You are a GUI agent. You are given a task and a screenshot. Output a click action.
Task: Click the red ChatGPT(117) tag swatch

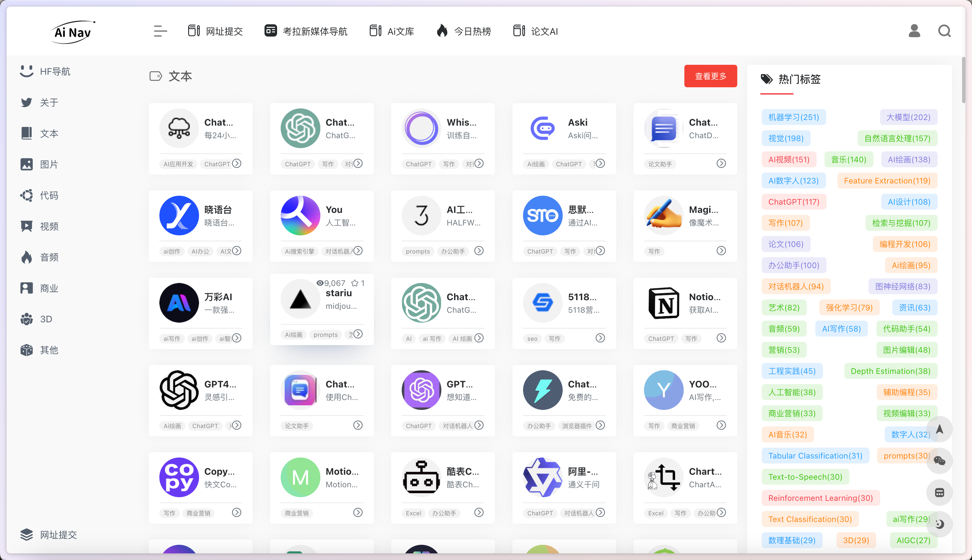(793, 202)
